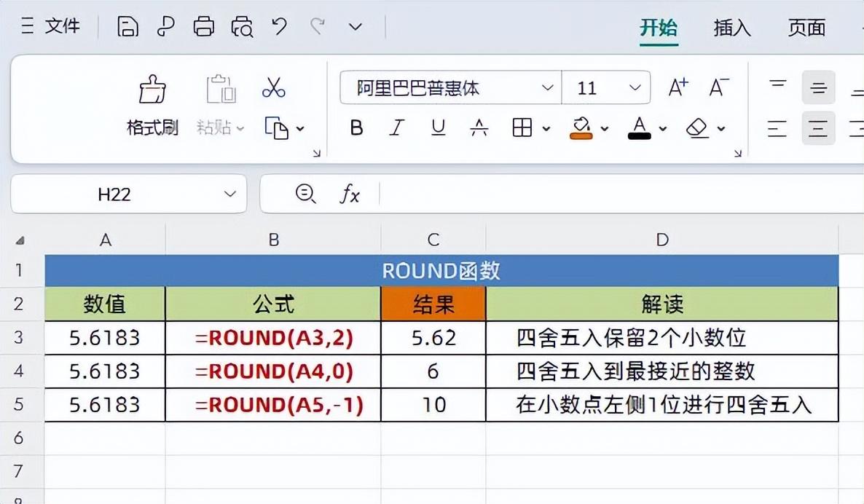This screenshot has width=864, height=504.
Task: Click the Redo arrow icon
Action: pyautogui.click(x=318, y=26)
